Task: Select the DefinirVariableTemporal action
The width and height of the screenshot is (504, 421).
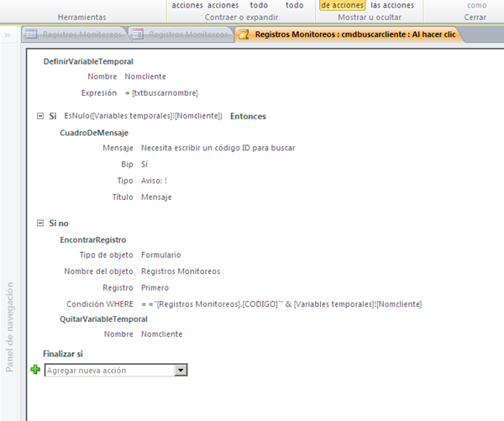Action: (x=88, y=61)
